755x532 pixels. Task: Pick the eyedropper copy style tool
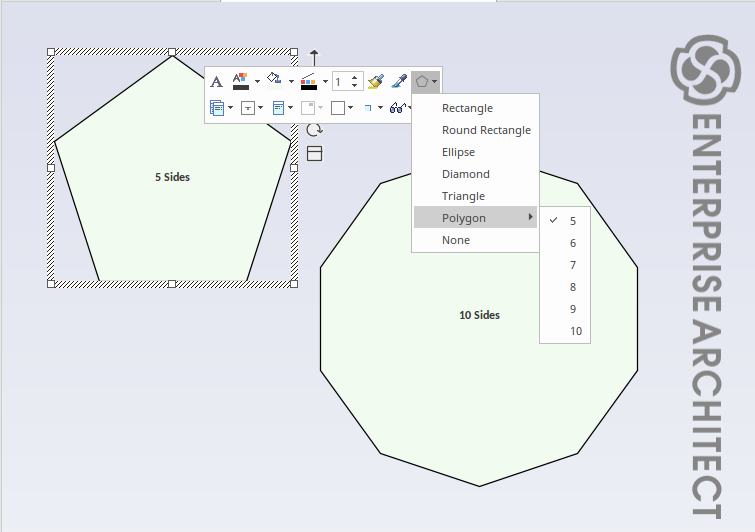pyautogui.click(x=398, y=82)
